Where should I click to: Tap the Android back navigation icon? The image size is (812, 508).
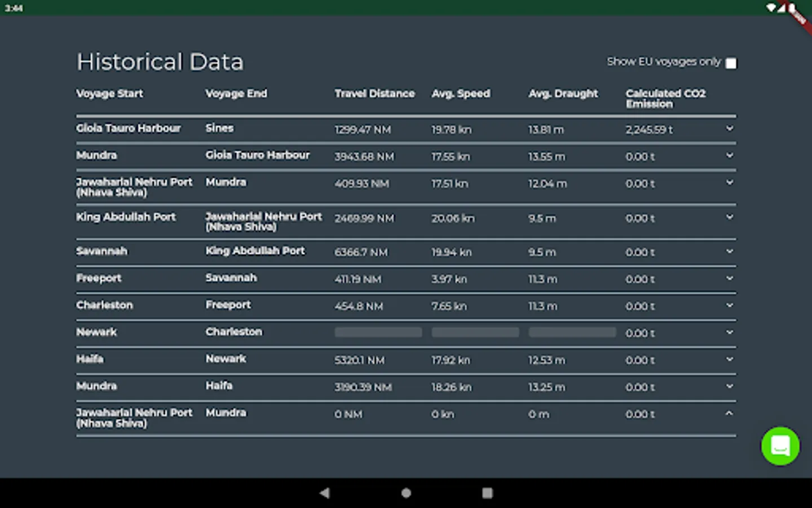click(324, 493)
